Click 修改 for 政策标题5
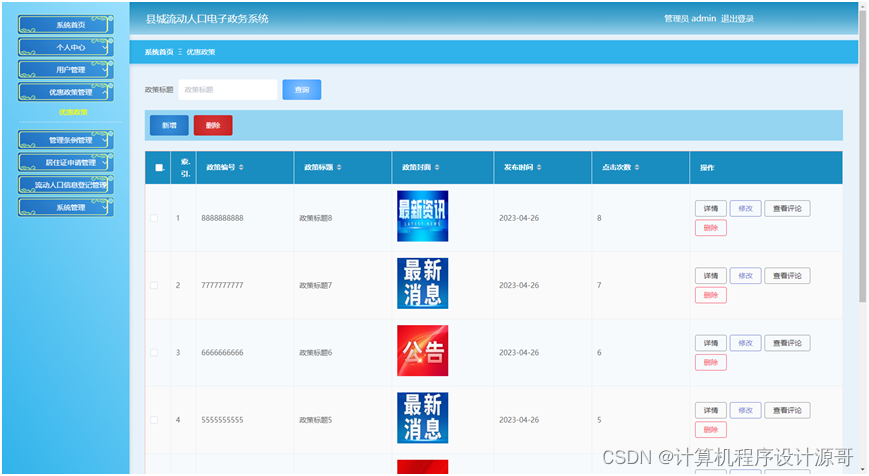 pyautogui.click(x=745, y=411)
